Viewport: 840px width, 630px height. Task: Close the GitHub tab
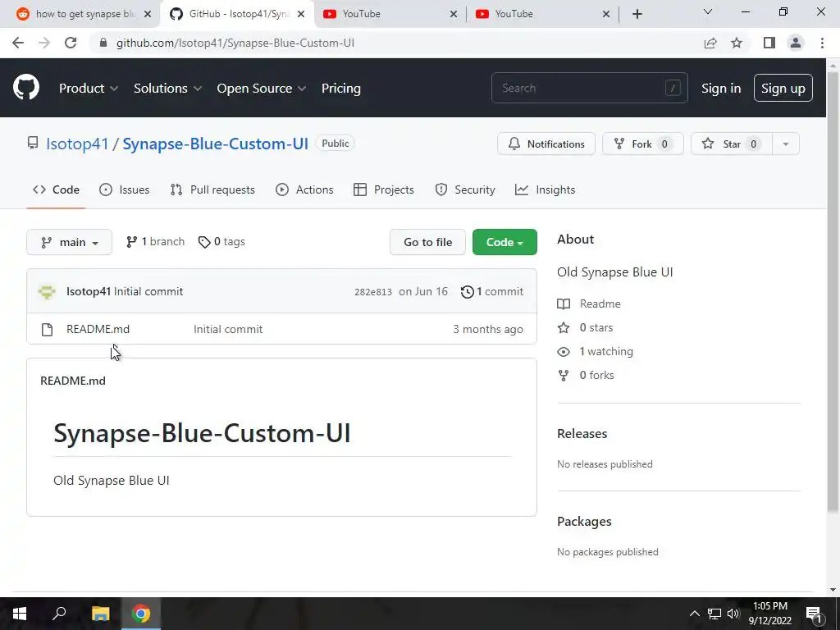[x=301, y=14]
